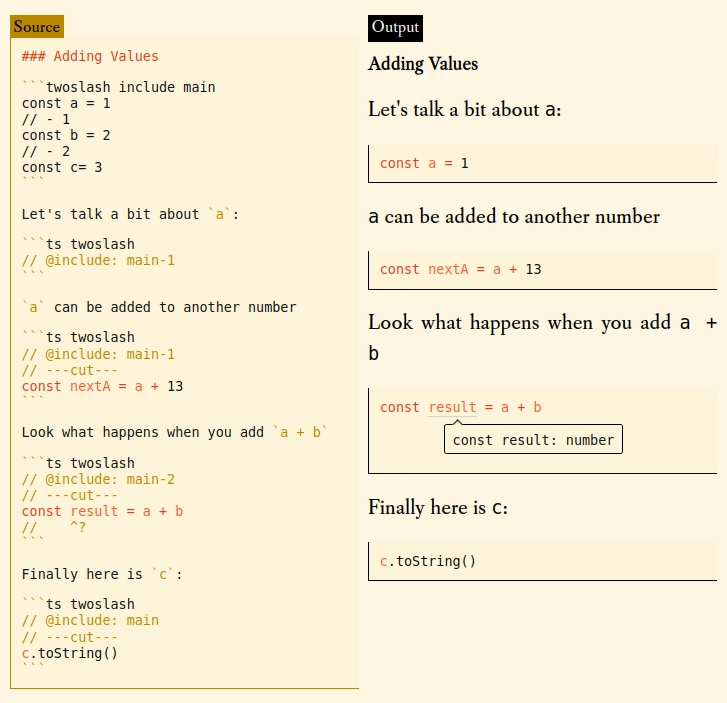Click output code 'const nextA = a + 13'
Image resolution: width=727 pixels, height=703 pixels.
pos(460,269)
